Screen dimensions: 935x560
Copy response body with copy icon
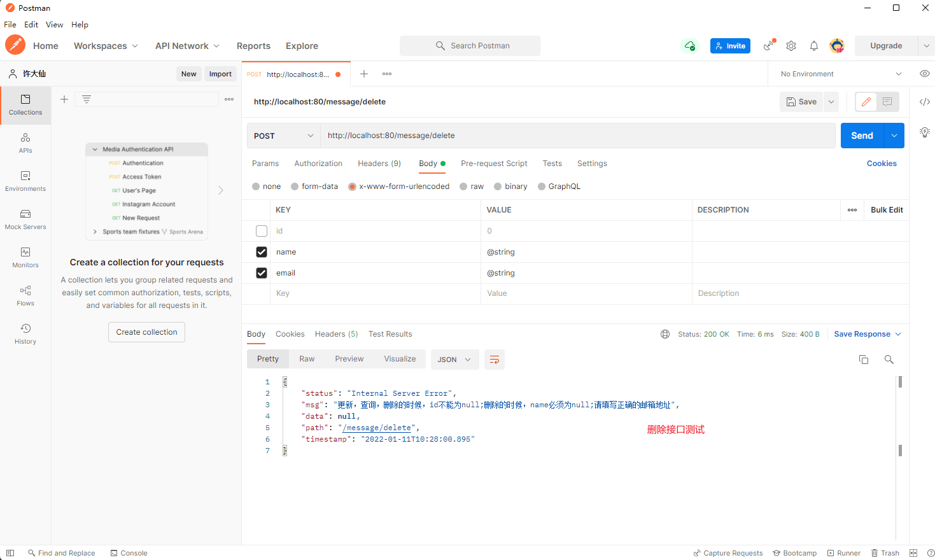pos(864,360)
